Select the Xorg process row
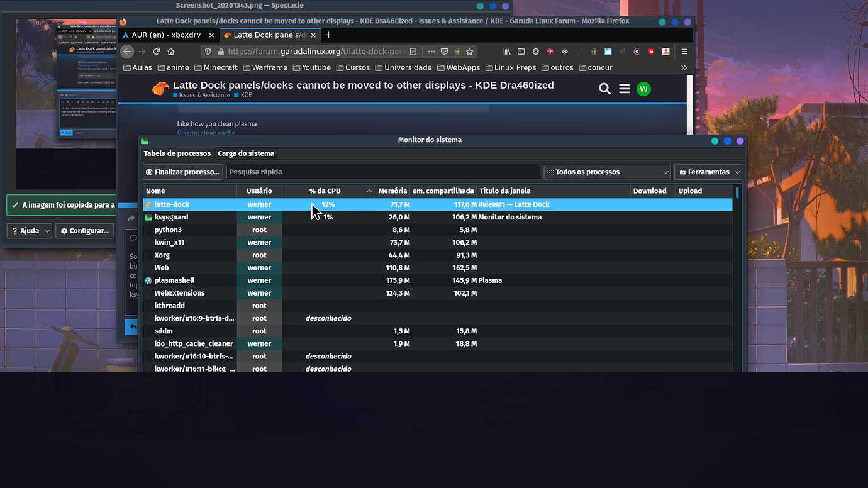The width and height of the screenshot is (868, 488). 438,255
